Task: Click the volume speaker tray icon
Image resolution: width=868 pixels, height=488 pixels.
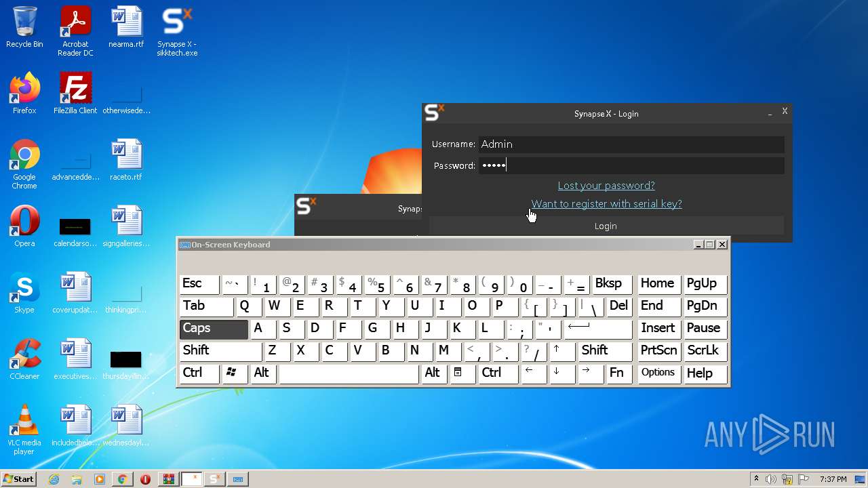Action: coord(771,479)
